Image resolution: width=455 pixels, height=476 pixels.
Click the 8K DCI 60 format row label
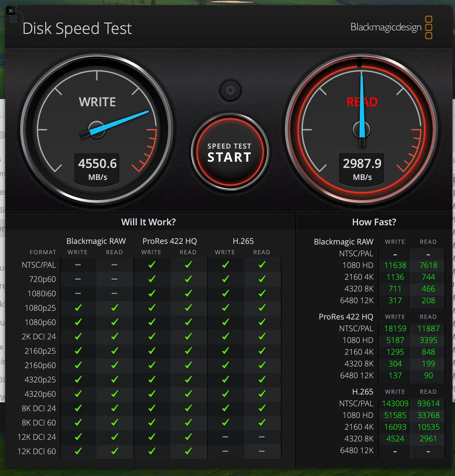39,423
